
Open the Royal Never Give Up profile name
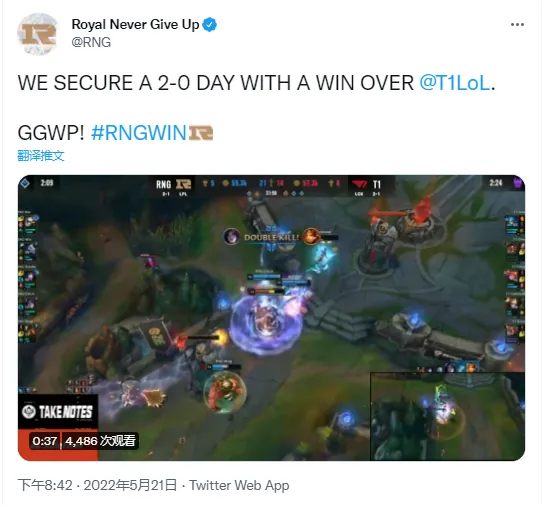pyautogui.click(x=135, y=24)
